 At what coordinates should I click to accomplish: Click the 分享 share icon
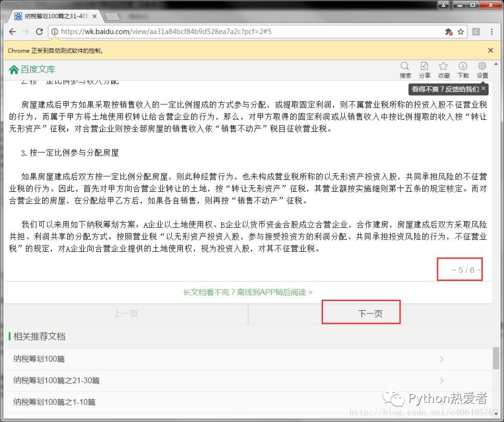coord(424,70)
